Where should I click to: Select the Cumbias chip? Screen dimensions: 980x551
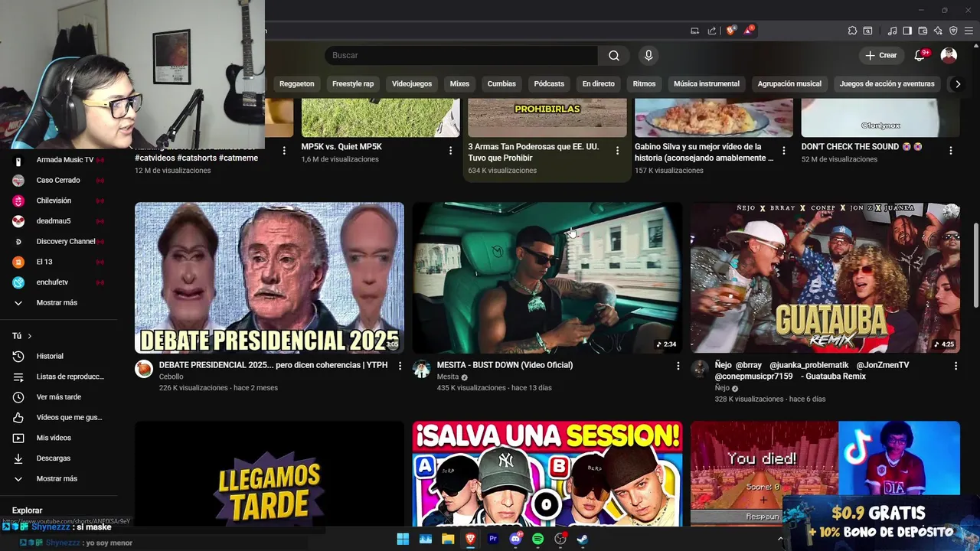click(501, 83)
